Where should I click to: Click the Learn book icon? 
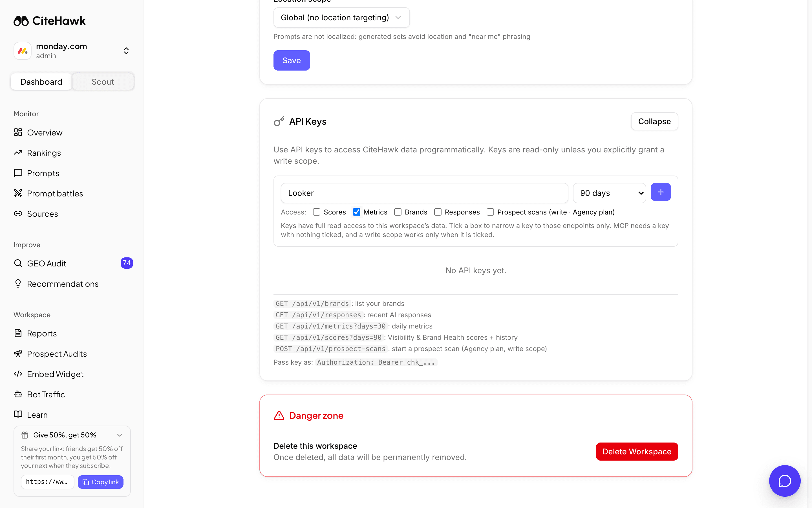(18, 415)
